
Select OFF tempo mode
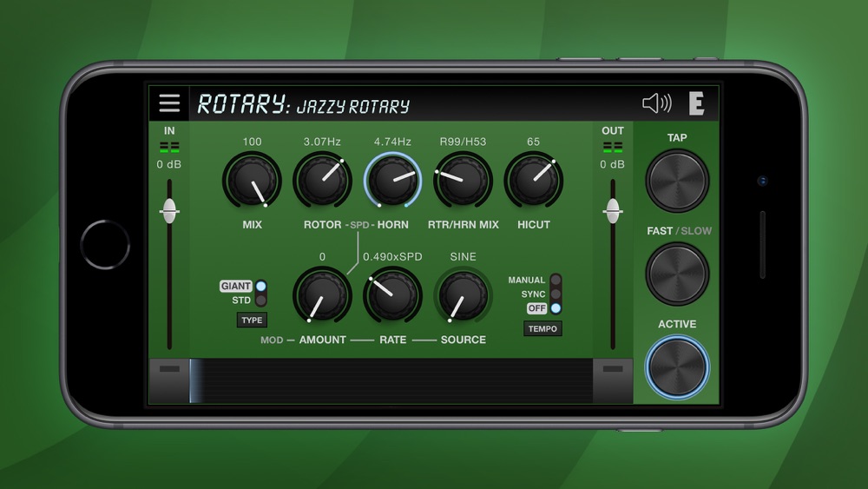[x=556, y=308]
